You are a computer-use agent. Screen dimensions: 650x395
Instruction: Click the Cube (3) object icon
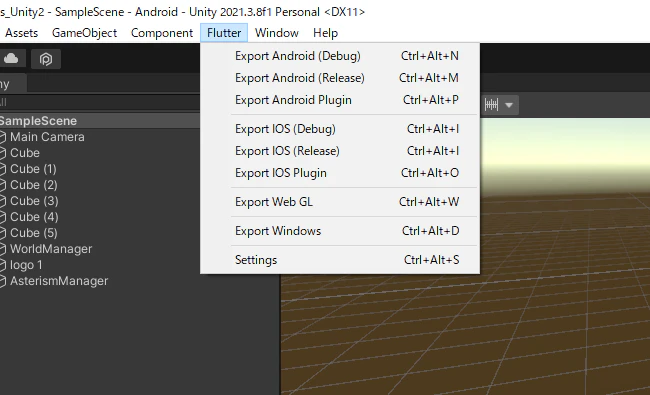tap(2, 201)
